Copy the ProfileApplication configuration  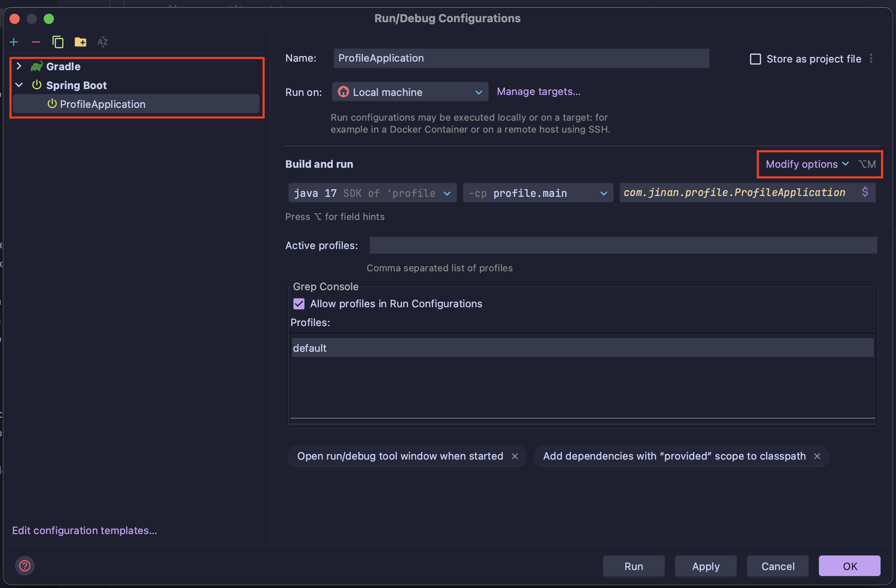(58, 42)
